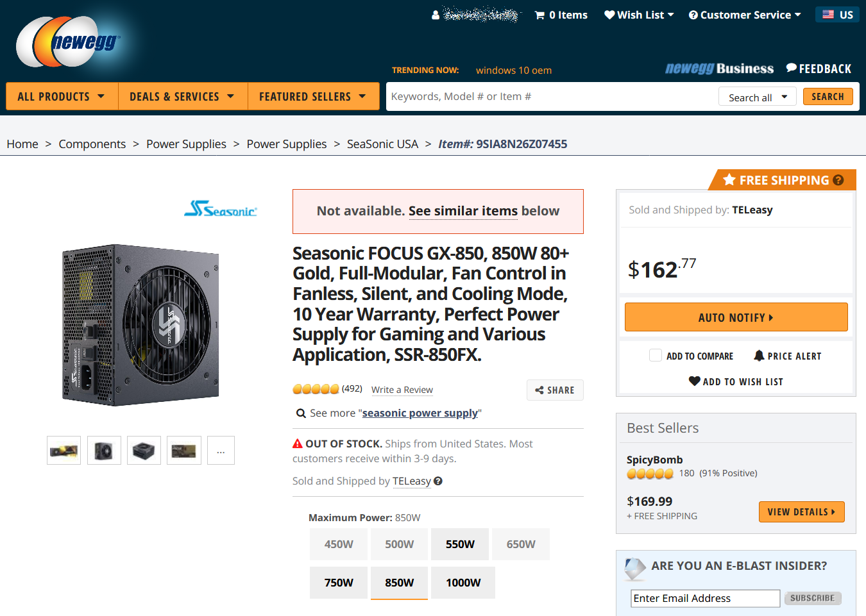Click the Seasonic brand logo
The width and height of the screenshot is (866, 616).
click(220, 209)
